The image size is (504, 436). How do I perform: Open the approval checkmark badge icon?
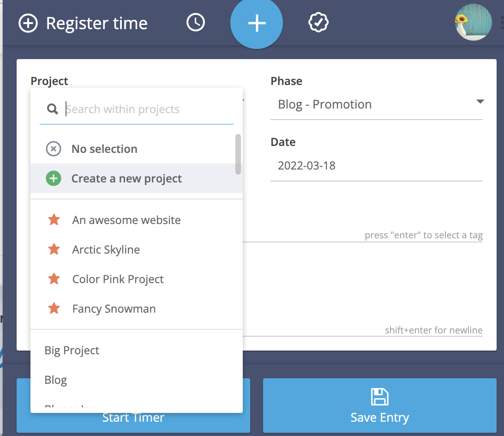point(318,23)
